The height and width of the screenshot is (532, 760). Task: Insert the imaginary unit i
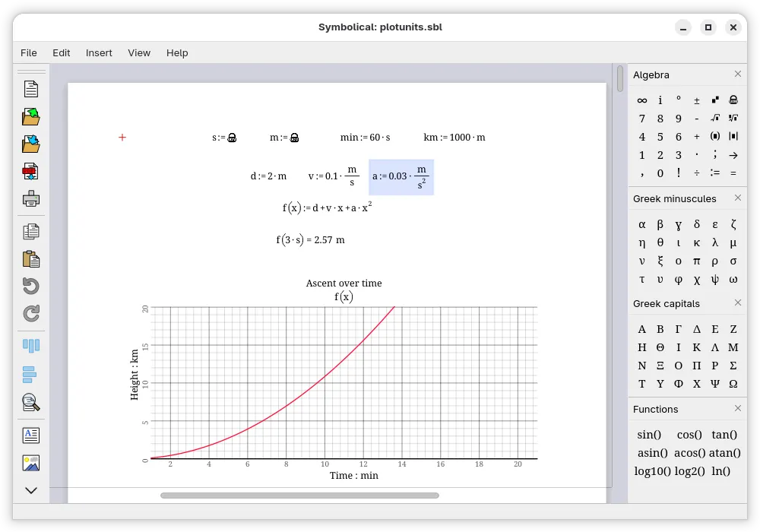(x=660, y=100)
